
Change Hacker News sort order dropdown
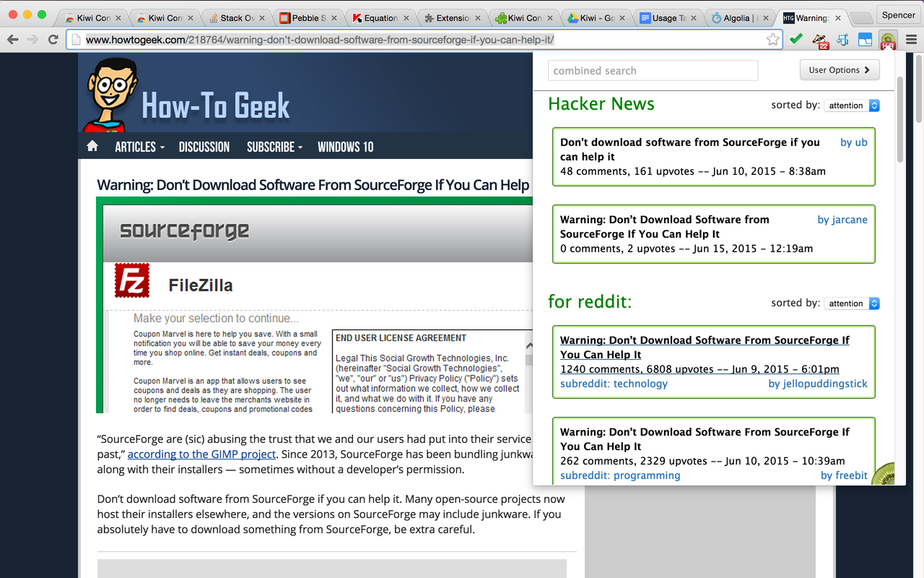(852, 105)
